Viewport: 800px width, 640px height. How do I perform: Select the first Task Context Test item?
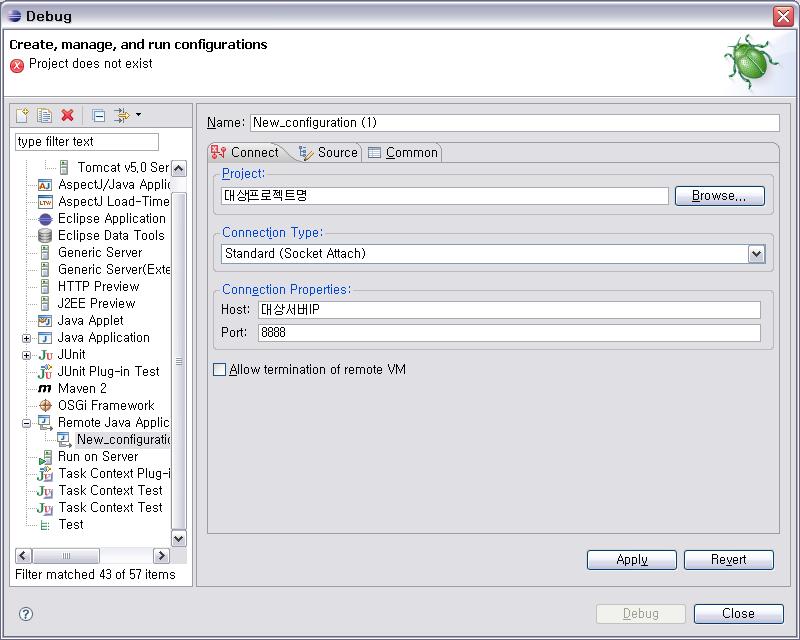point(110,490)
